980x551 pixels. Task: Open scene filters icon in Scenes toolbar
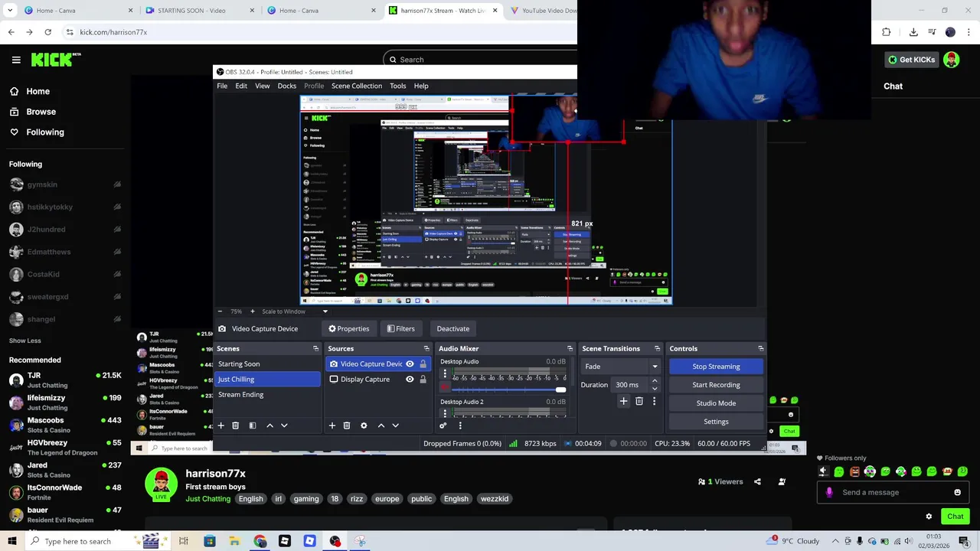click(253, 425)
